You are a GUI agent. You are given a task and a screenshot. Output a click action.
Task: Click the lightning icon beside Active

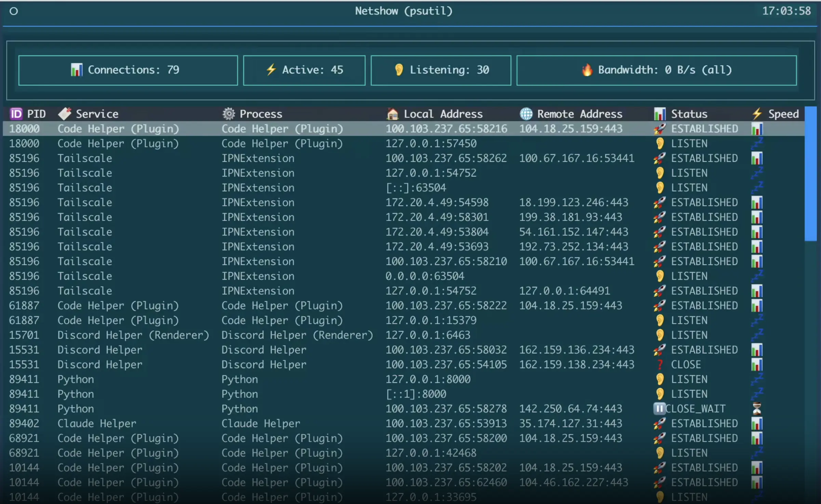(271, 70)
